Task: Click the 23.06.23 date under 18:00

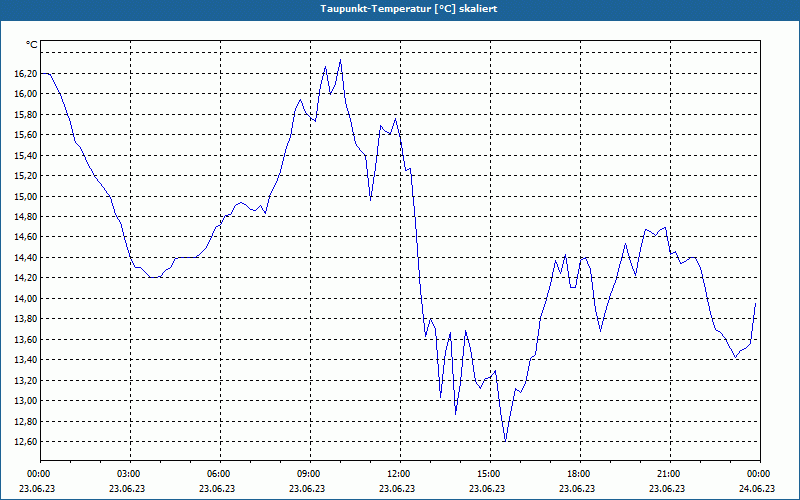Action: (x=577, y=488)
